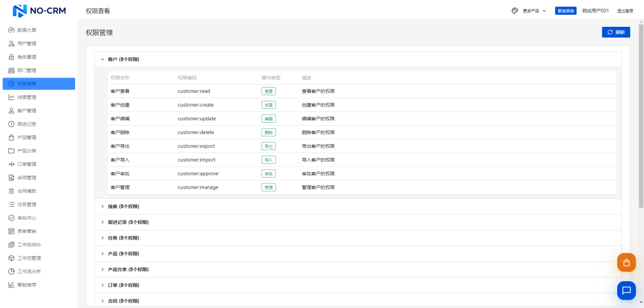Viewport: 644px width, 308px height.
Task: Click the theme palette icon in header
Action: (515, 11)
